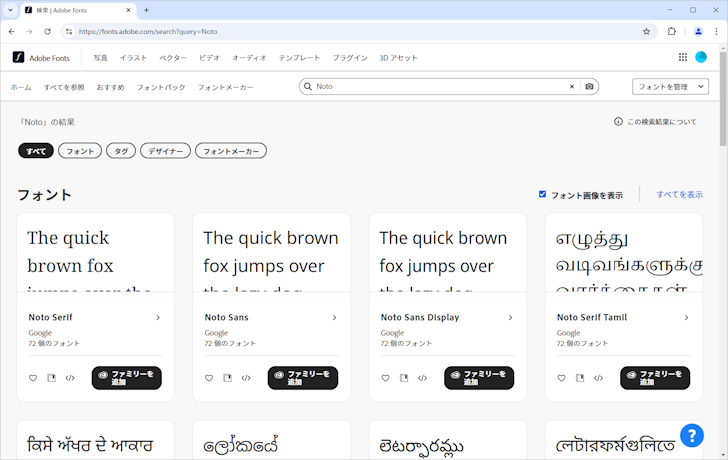
Task: Click web project code icon for Noto Sans
Action: pyautogui.click(x=246, y=378)
